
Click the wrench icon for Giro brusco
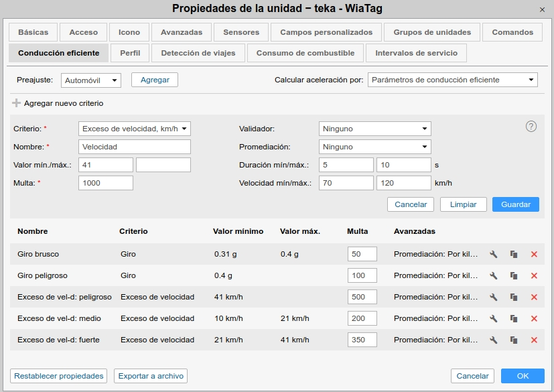(494, 254)
